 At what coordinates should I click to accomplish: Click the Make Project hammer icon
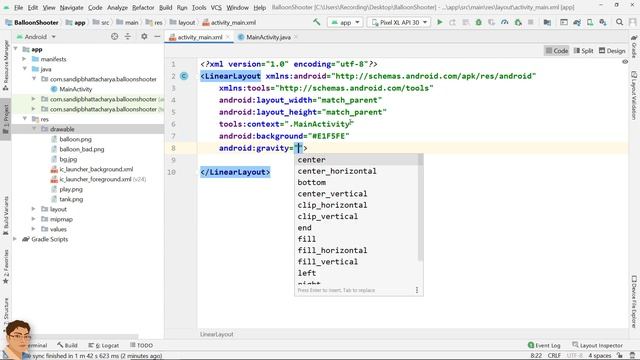pos(317,22)
